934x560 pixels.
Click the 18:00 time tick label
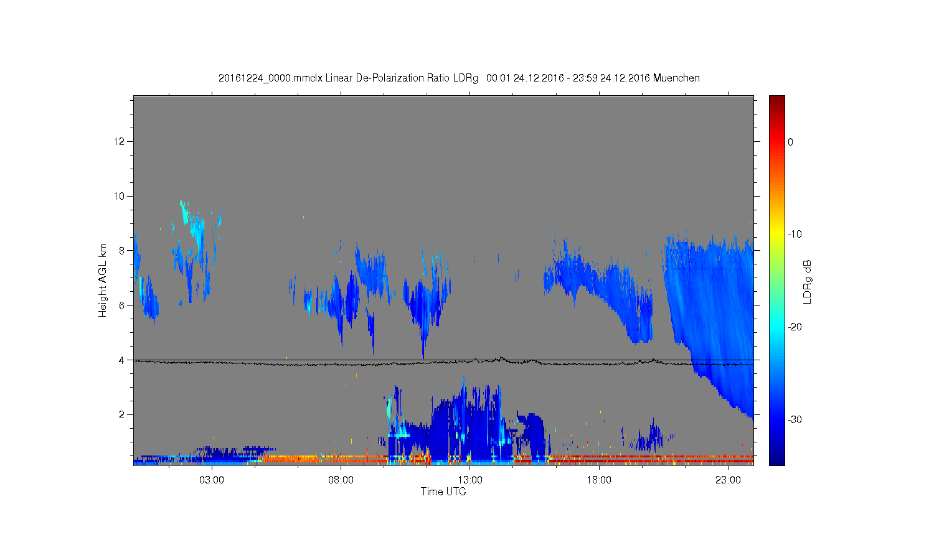[x=599, y=480]
